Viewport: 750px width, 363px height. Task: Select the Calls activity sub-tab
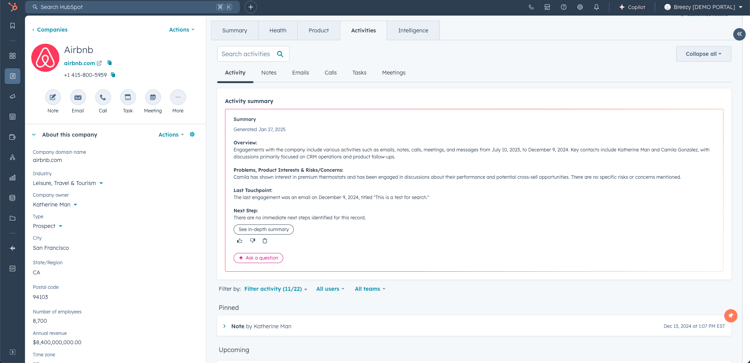[x=331, y=73]
